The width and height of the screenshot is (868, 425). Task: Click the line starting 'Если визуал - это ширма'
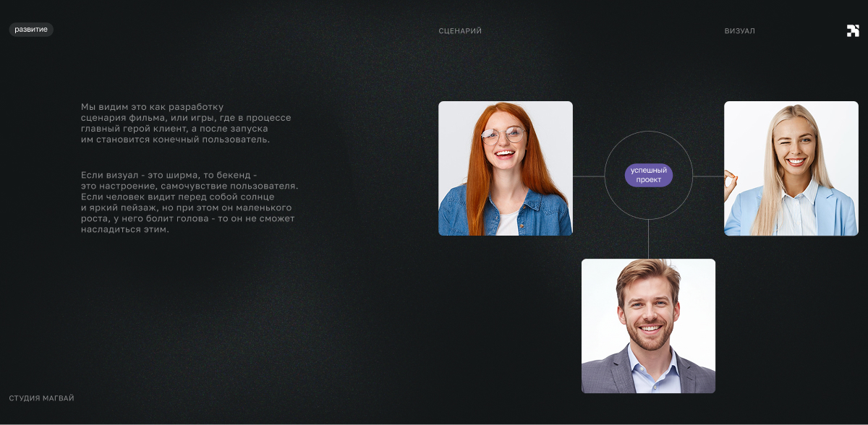click(169, 176)
